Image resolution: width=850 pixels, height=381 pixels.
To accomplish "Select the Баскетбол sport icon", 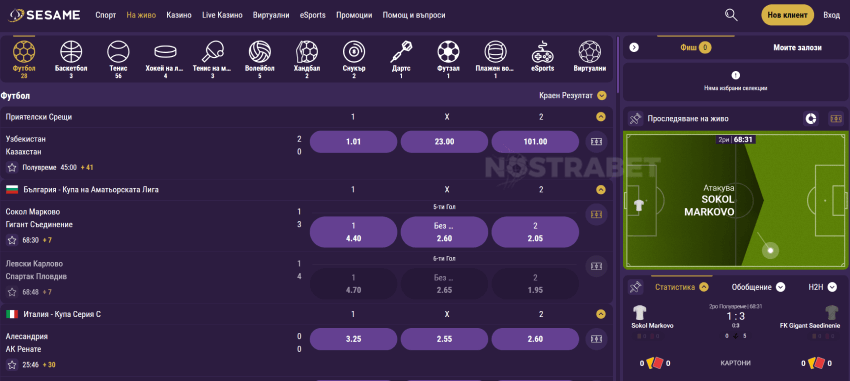I will tap(71, 52).
